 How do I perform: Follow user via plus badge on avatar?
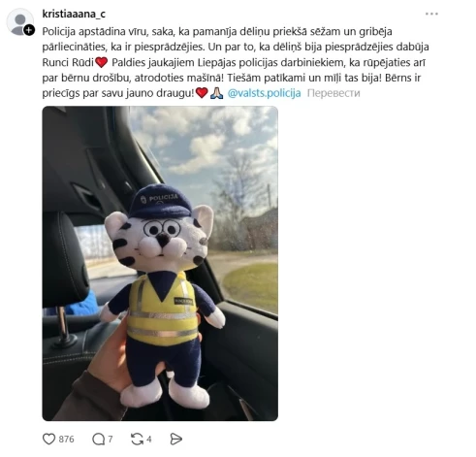[x=29, y=30]
